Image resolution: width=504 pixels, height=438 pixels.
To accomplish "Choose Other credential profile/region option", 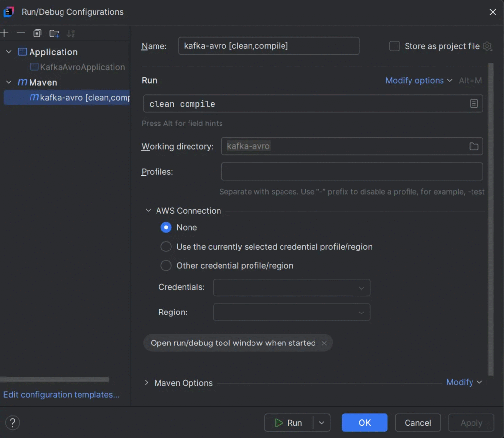I will pyautogui.click(x=166, y=266).
